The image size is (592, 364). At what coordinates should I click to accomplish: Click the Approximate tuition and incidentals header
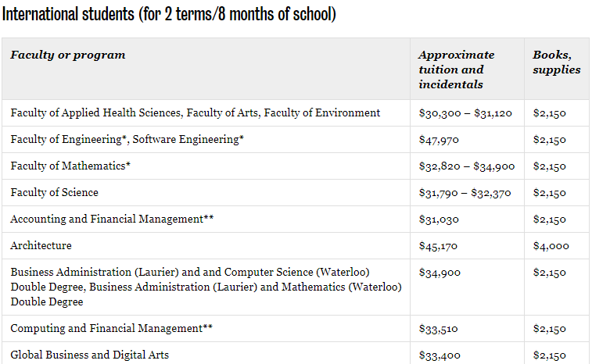coord(457,70)
